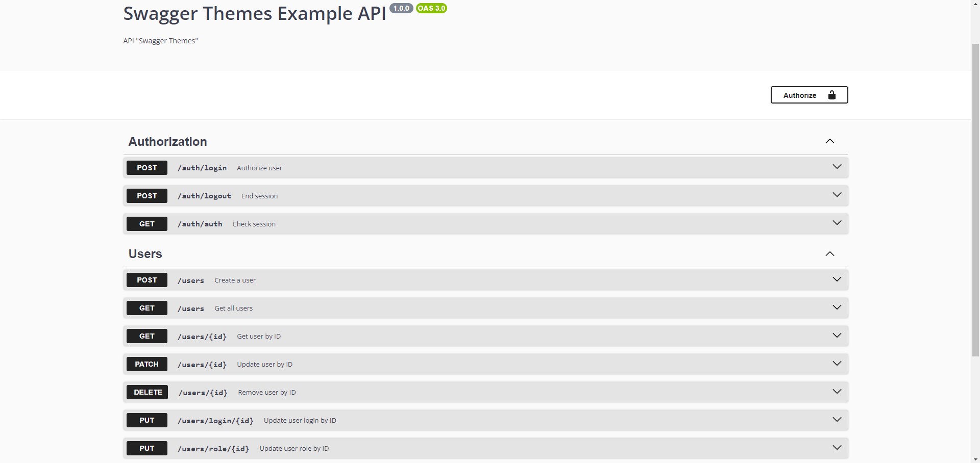This screenshot has height=463, width=980.
Task: Click the PUT badge for /users/role/{id}
Action: click(147, 448)
